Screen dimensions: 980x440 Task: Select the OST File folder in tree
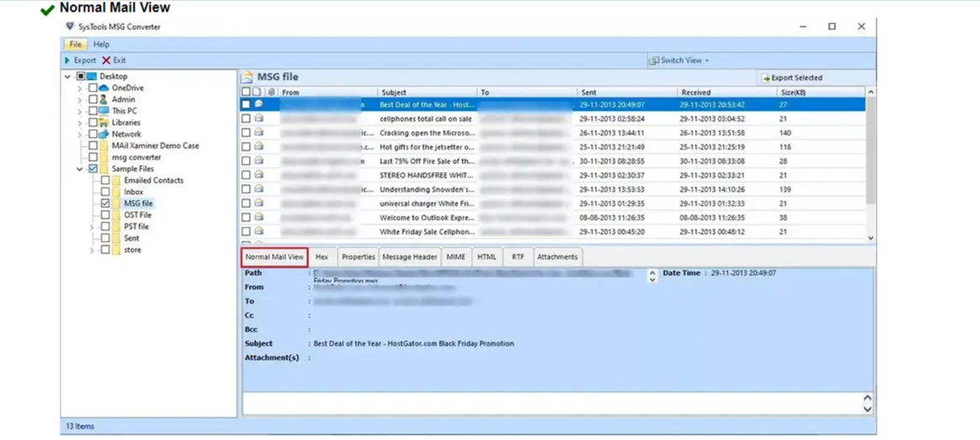click(x=138, y=215)
